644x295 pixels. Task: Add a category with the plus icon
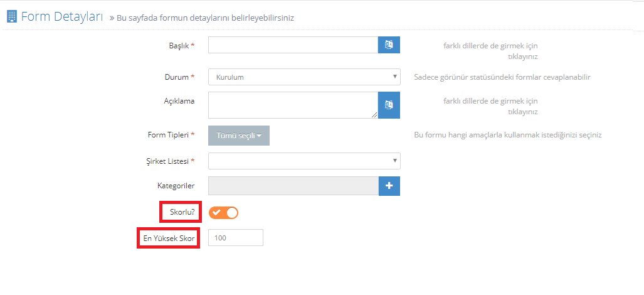tap(389, 186)
